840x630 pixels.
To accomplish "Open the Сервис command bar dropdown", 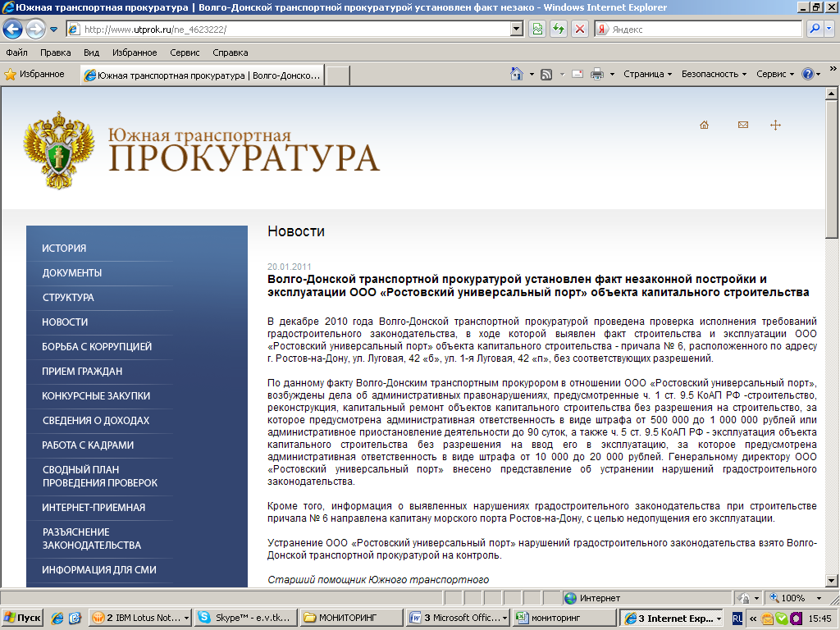I will [x=774, y=74].
